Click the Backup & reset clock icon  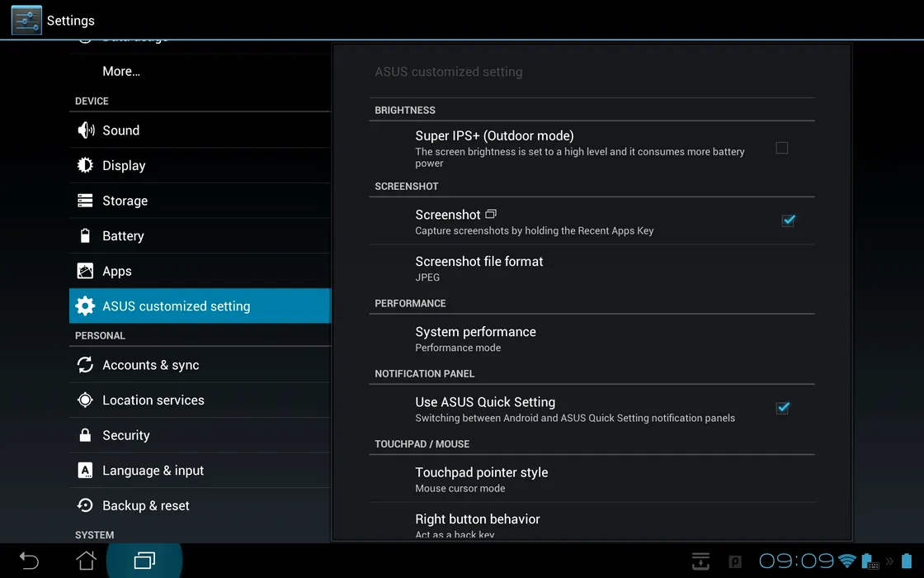pos(85,505)
